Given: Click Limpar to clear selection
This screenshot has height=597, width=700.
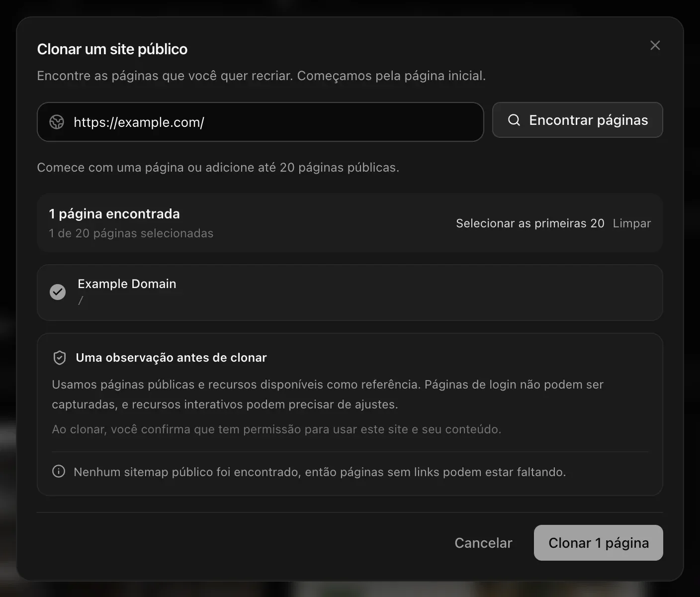Looking at the screenshot, I should tap(631, 223).
